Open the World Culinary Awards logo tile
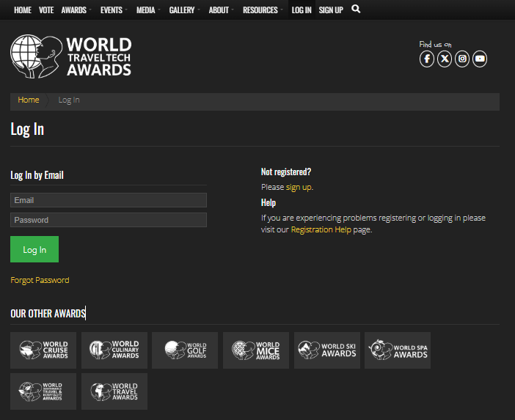This screenshot has height=420, width=515. (114, 350)
